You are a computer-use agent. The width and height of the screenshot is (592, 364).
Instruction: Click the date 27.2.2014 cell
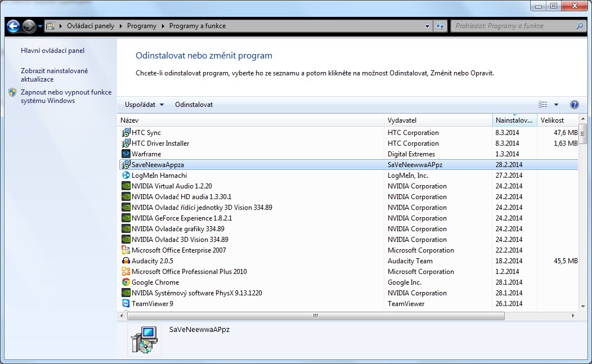(x=509, y=175)
